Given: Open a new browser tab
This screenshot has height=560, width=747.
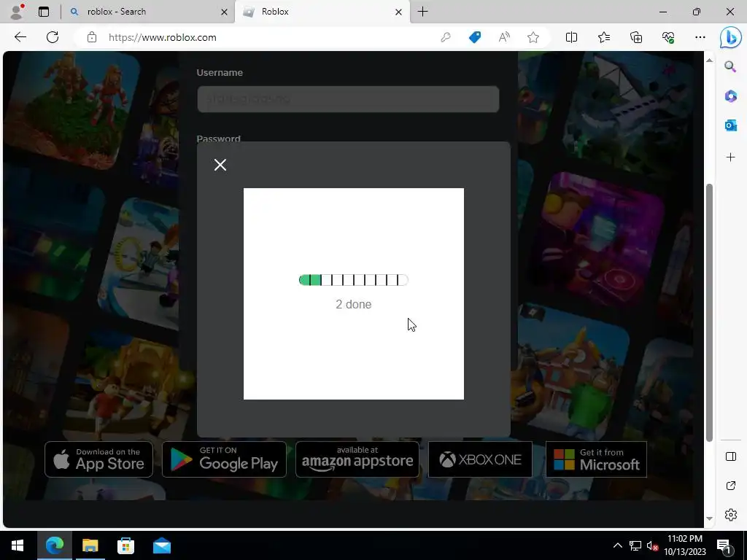Looking at the screenshot, I should (422, 12).
